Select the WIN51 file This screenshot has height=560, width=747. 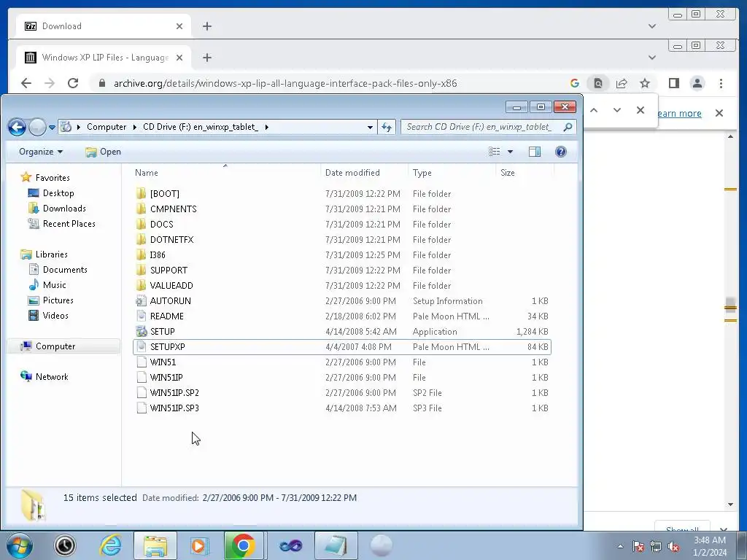341,362
